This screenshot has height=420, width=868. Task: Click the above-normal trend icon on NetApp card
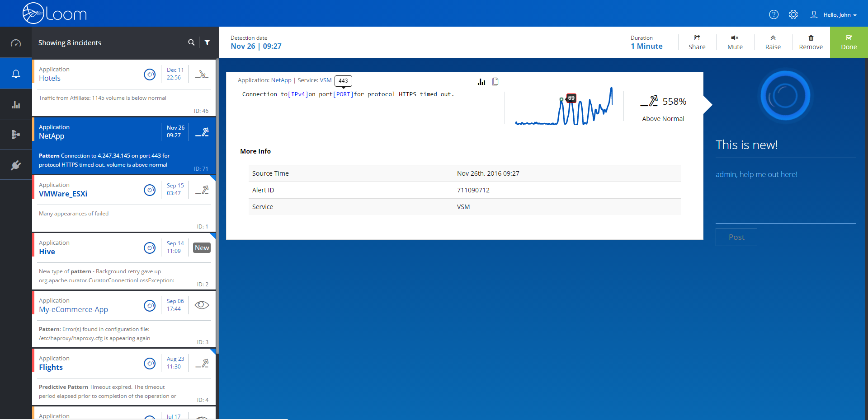coord(202,132)
